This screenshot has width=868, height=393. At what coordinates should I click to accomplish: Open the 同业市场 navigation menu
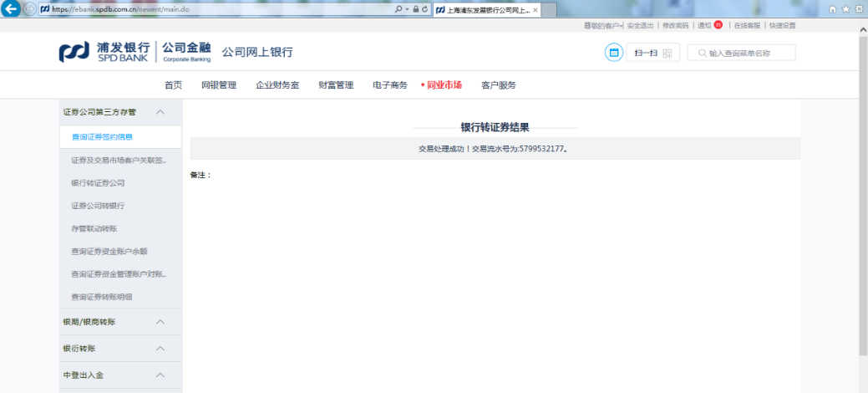click(x=444, y=85)
